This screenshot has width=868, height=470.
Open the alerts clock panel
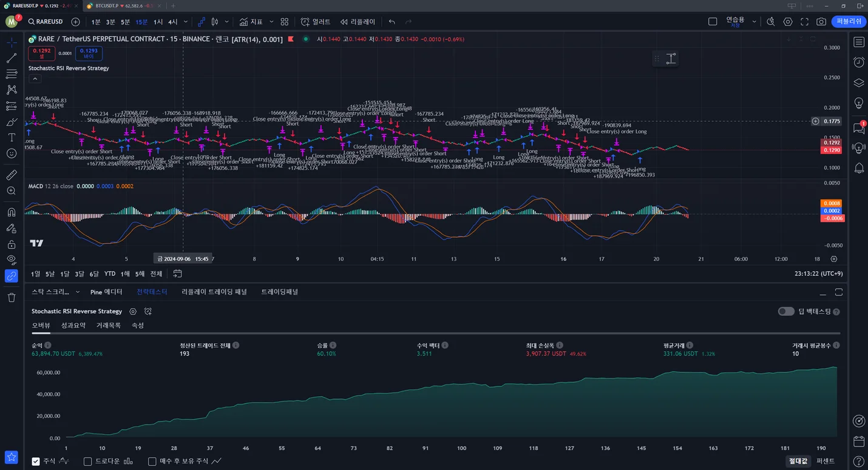coord(859,62)
